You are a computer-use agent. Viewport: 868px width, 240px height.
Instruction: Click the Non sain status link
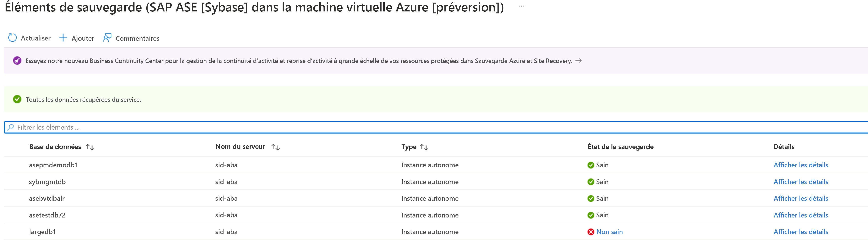click(x=609, y=232)
